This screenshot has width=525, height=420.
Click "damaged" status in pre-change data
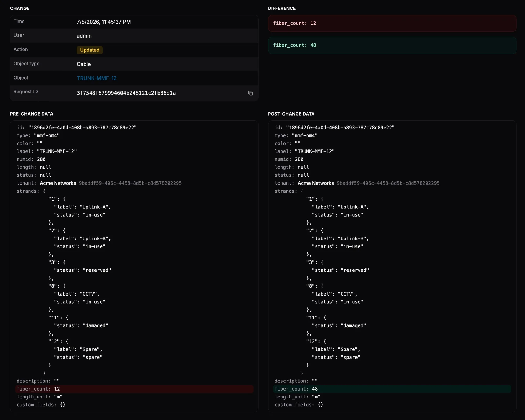(95, 325)
